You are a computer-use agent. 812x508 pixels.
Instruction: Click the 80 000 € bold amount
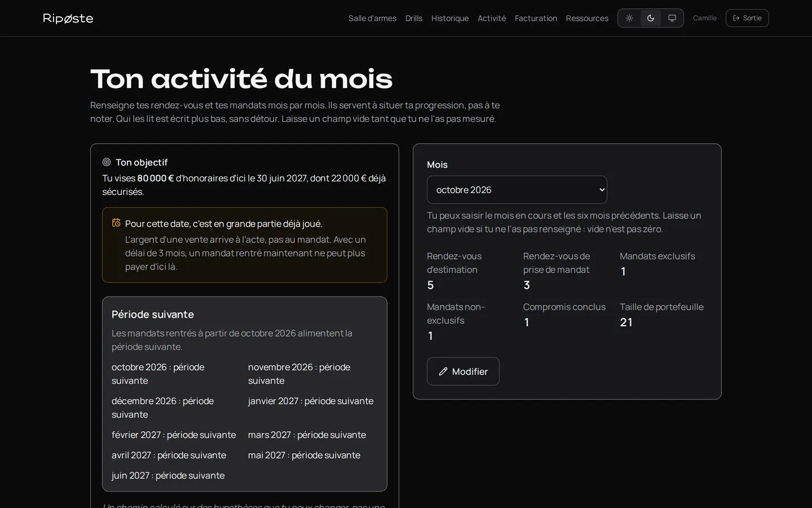pyautogui.click(x=156, y=178)
